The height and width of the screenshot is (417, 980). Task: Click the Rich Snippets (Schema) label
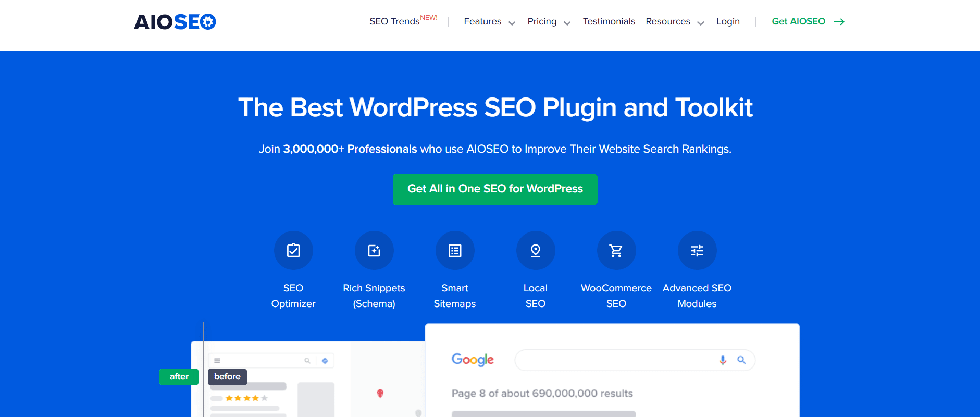pyautogui.click(x=374, y=296)
